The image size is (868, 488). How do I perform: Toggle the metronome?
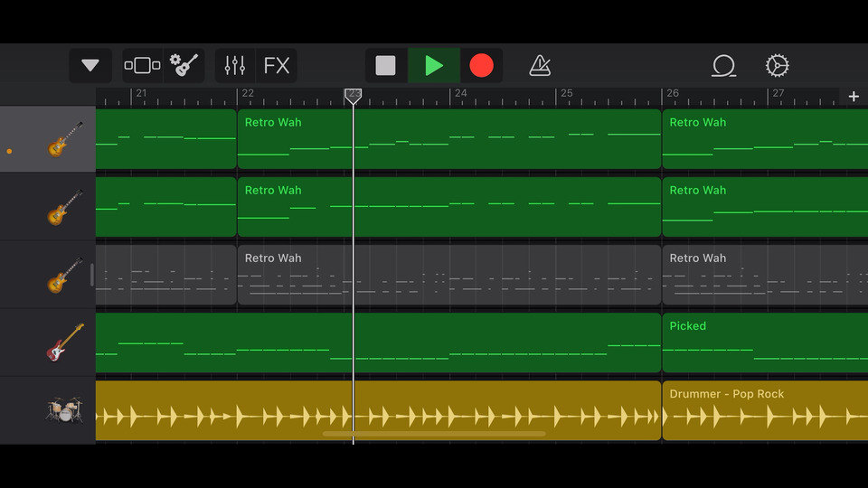pyautogui.click(x=540, y=65)
